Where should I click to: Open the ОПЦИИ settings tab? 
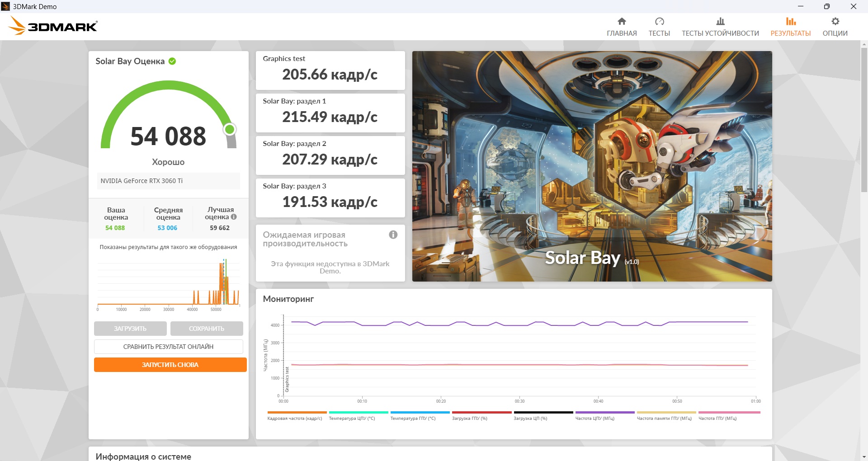click(x=835, y=27)
